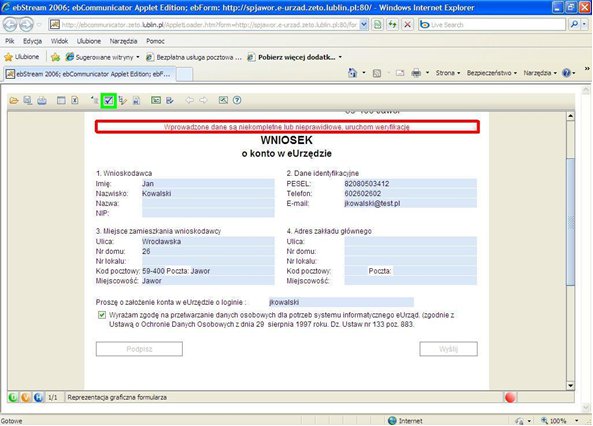This screenshot has width=593, height=426.
Task: Open the search provider dropdown arrow
Action: 585,25
